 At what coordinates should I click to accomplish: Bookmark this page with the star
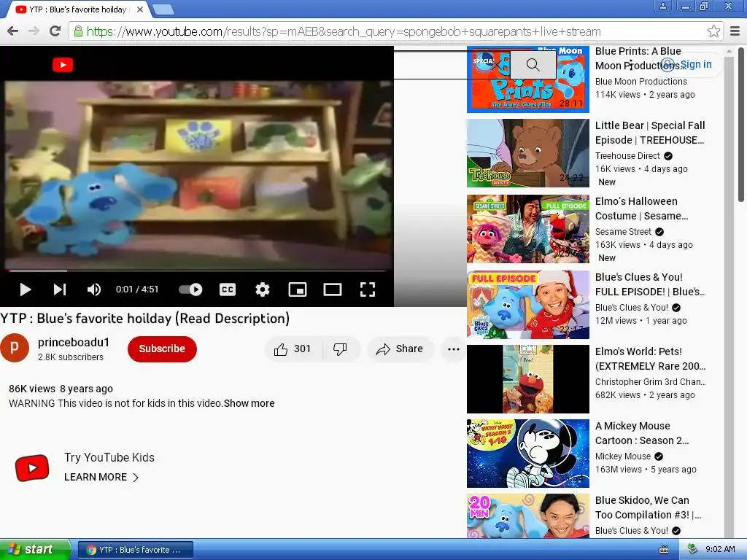[x=713, y=31]
